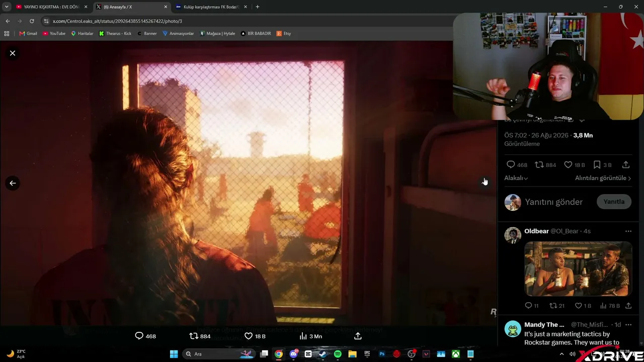This screenshot has width=644, height=362.
Task: Open the image in Oldbear's reply
Action: coord(578,269)
